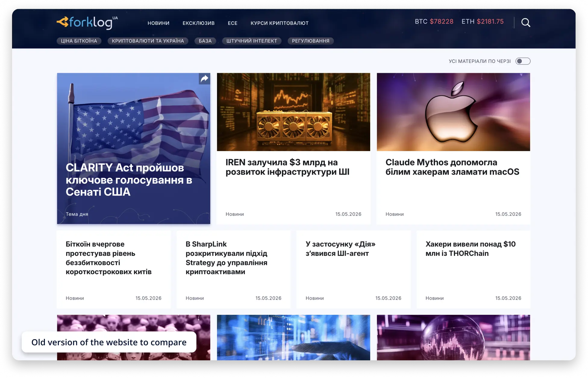Click the share arrow on CLARITY Act card
This screenshot has height=378, width=588.
205,79
